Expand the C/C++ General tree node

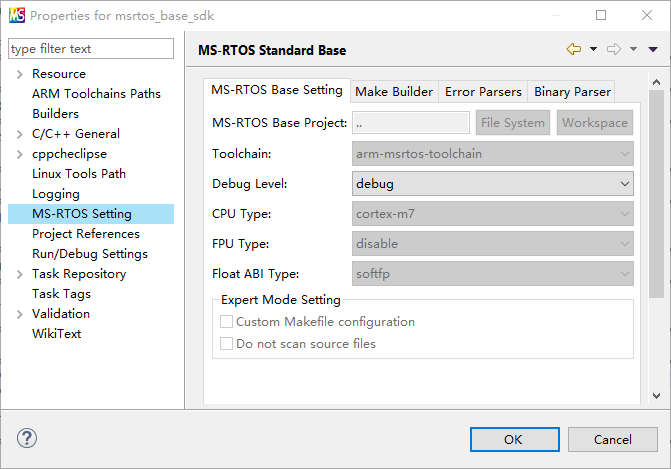(x=19, y=134)
